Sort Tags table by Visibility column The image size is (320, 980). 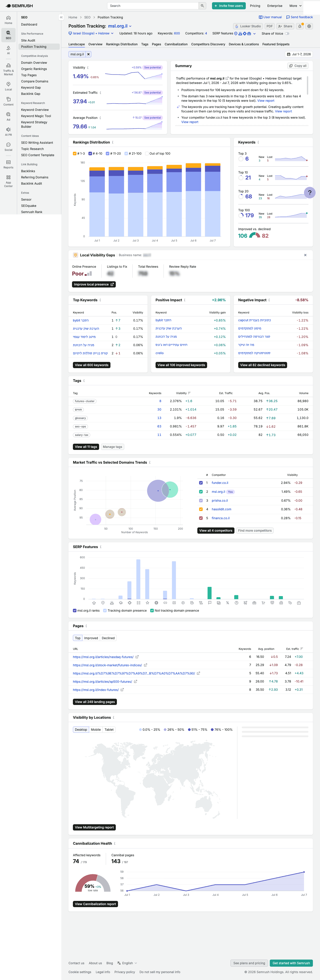[183, 393]
